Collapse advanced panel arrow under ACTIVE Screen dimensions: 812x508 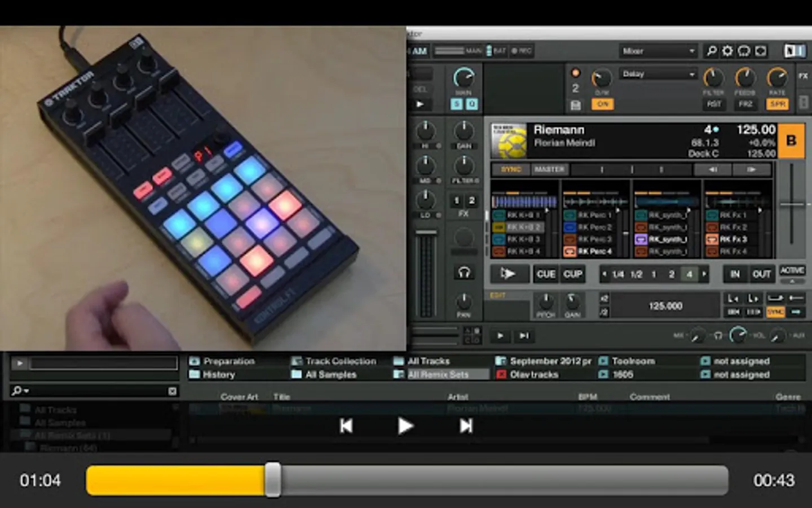(792, 281)
